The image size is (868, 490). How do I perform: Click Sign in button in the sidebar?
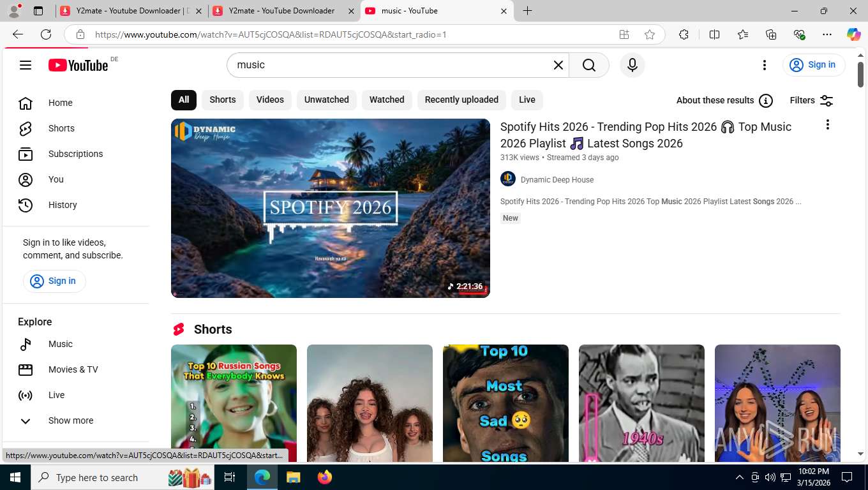pos(54,281)
